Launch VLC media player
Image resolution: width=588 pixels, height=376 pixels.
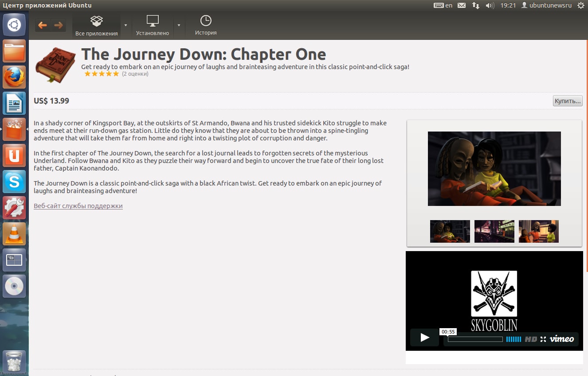14,234
